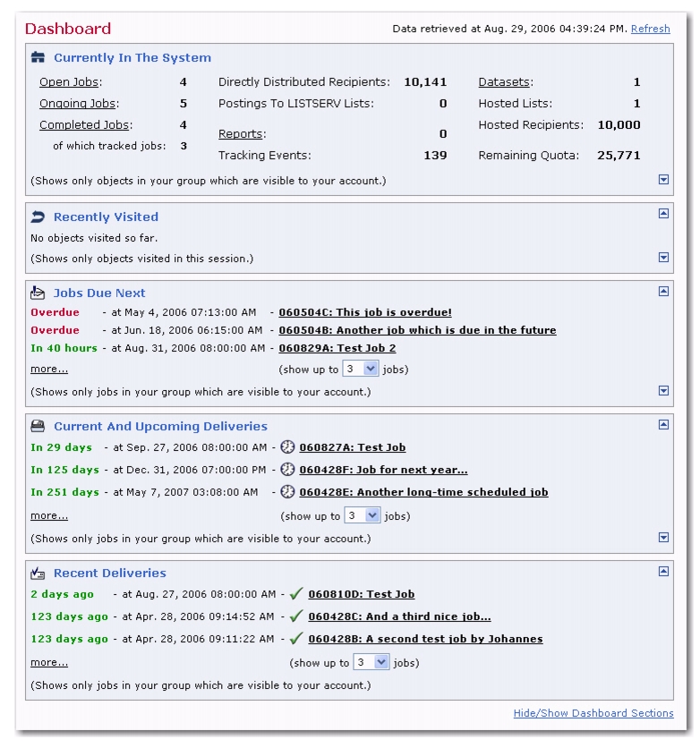The width and height of the screenshot is (700, 748).
Task: Open Hide/Show Dashboard Sections link
Action: [593, 713]
